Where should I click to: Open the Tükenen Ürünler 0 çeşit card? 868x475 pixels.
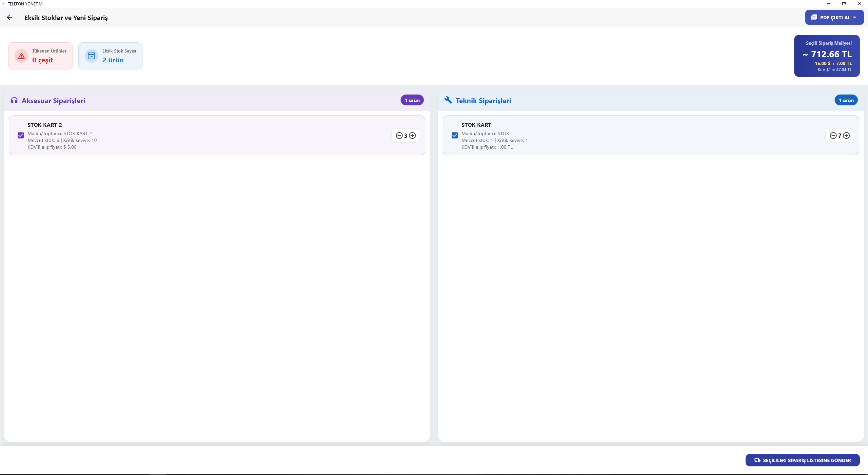click(40, 56)
